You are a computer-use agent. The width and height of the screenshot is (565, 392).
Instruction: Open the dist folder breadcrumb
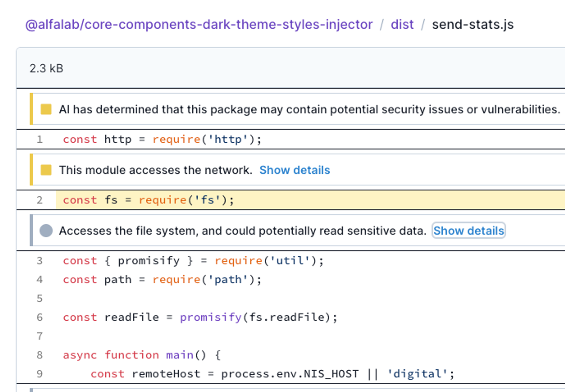tap(402, 24)
